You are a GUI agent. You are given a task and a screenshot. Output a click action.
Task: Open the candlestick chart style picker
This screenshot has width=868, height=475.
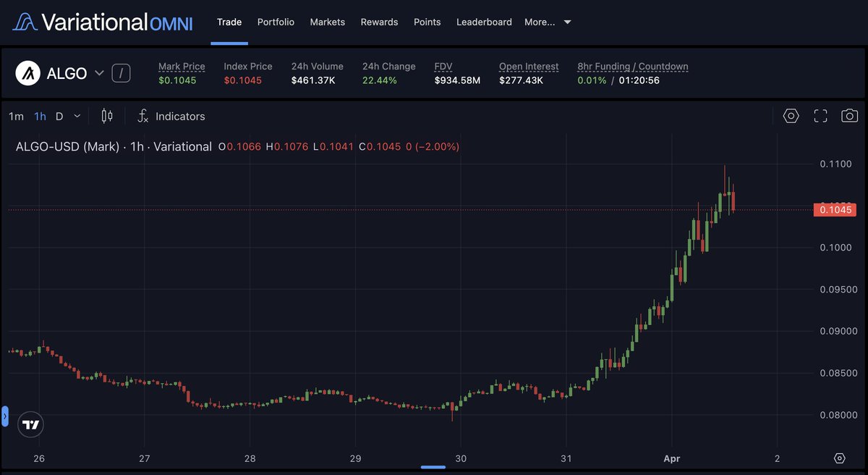pyautogui.click(x=107, y=116)
